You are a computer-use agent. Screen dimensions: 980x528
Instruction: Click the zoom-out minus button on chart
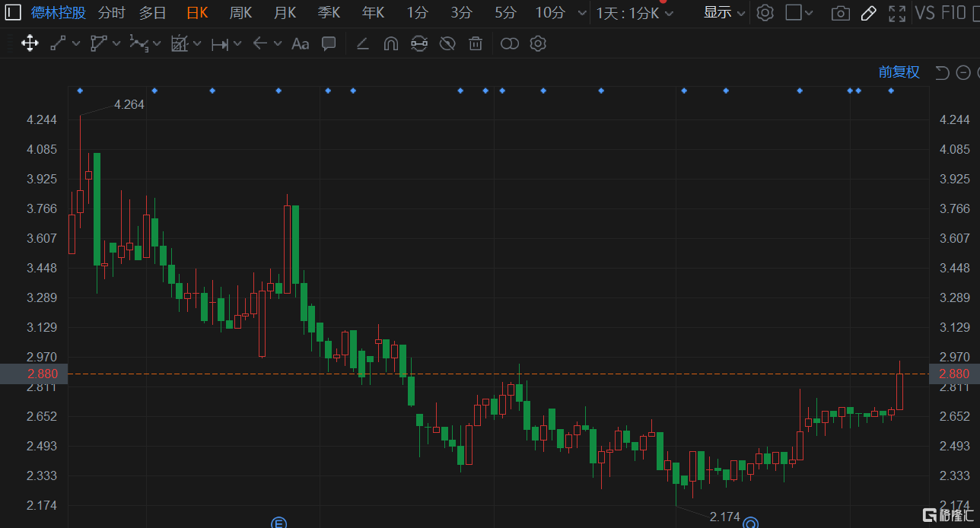[x=963, y=72]
